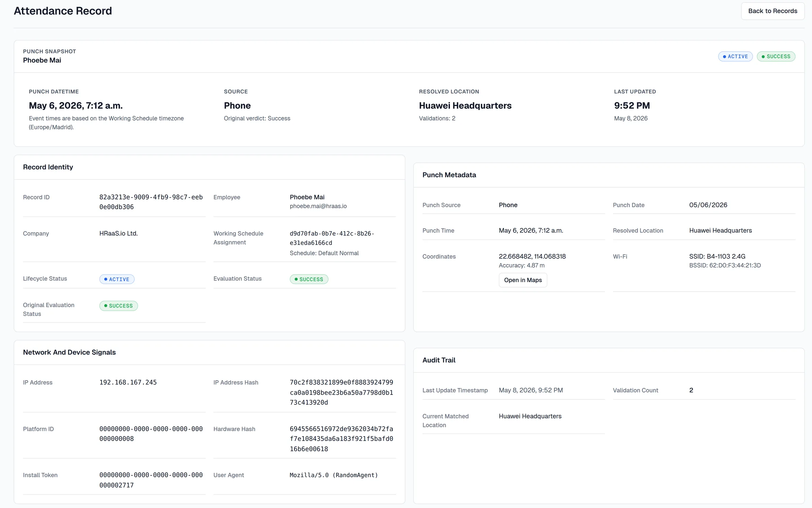812x508 pixels.
Task: Click the Source heading Phone in Punch Snapshot
Action: click(x=237, y=106)
